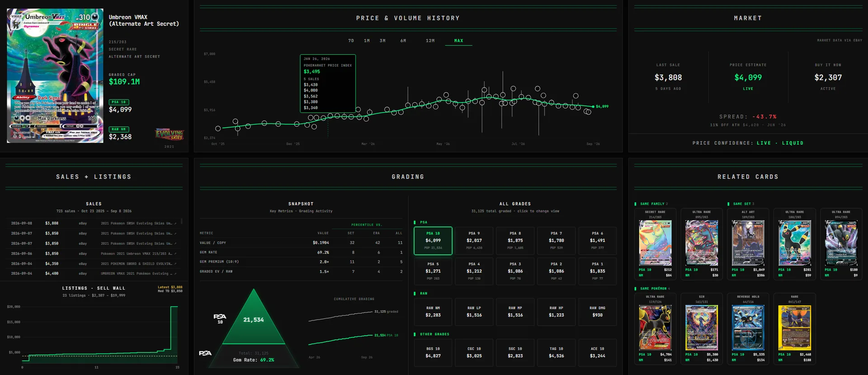Click the PSA logo at pyramid base
868x375 pixels.
point(205,353)
